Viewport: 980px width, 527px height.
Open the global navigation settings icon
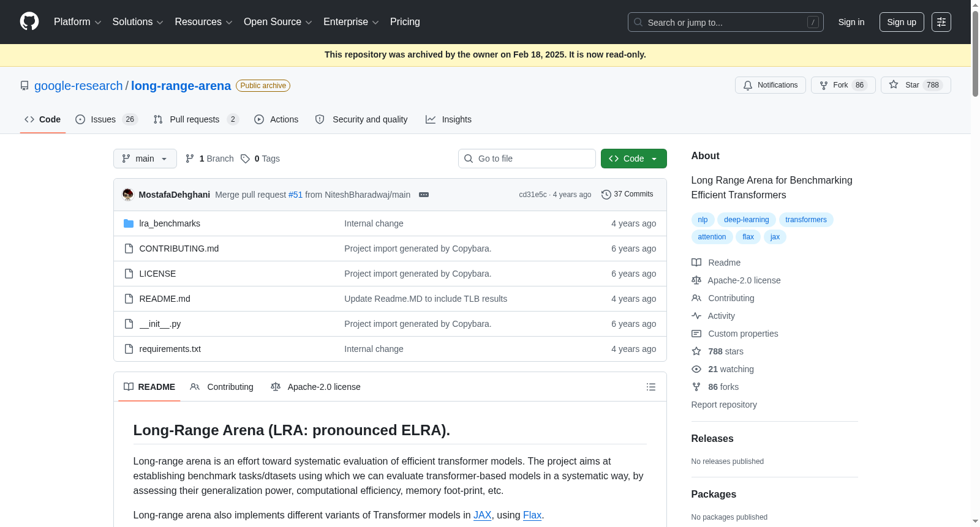pyautogui.click(x=941, y=22)
